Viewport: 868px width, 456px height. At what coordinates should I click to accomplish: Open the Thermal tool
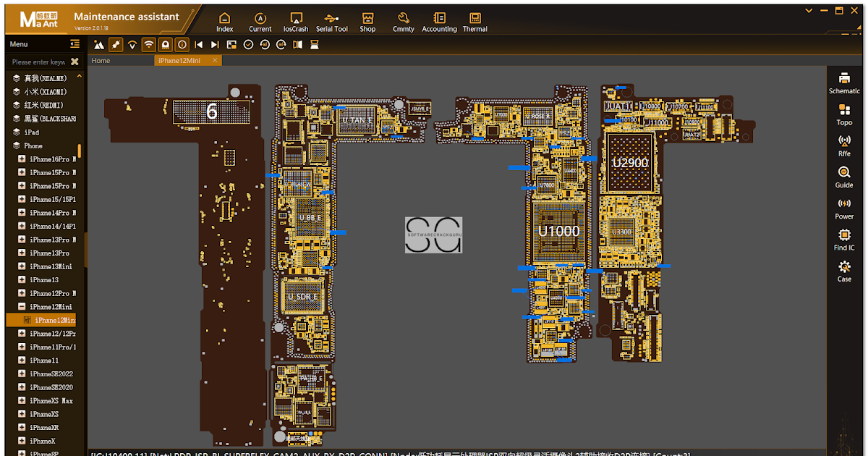(475, 22)
